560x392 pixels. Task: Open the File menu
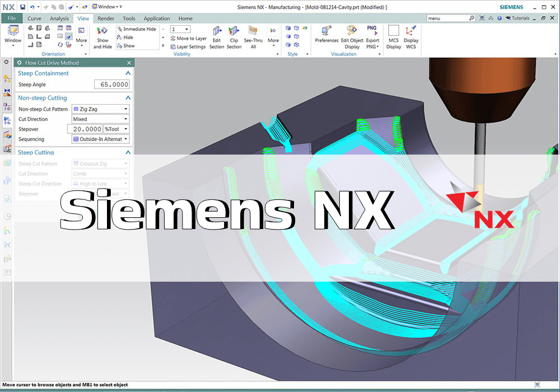(x=12, y=18)
